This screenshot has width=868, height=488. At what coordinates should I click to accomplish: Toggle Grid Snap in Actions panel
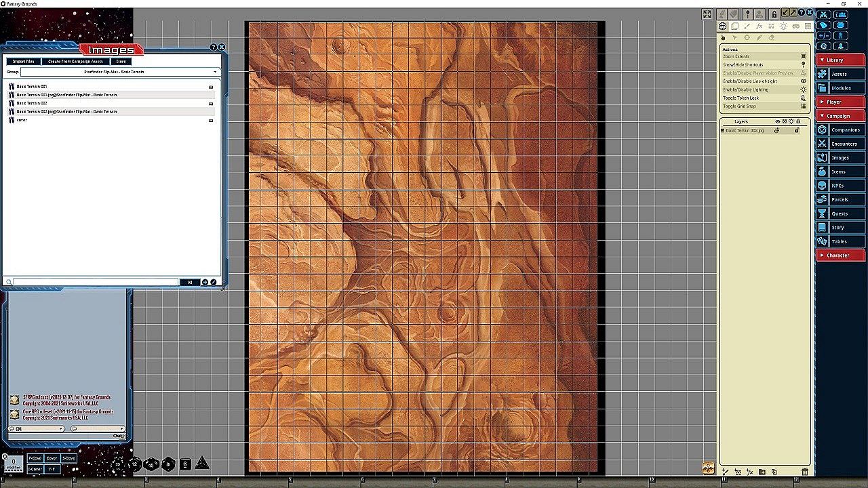coord(804,106)
